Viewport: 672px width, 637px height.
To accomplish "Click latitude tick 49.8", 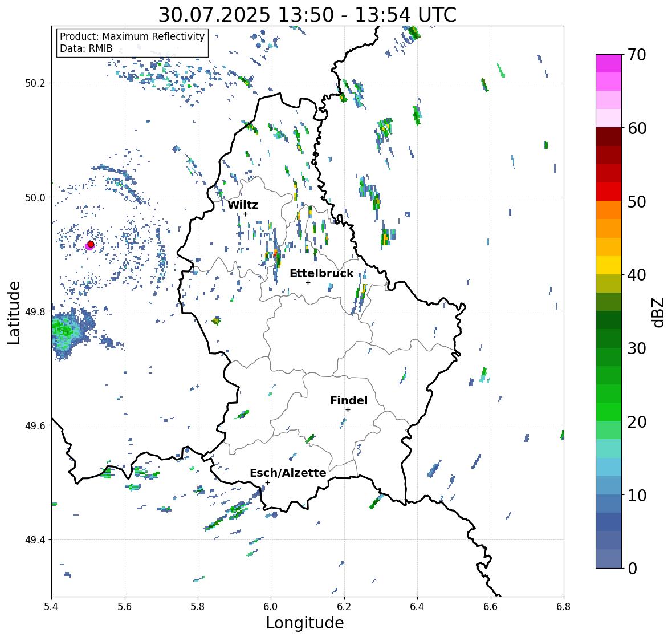I will click(x=36, y=311).
